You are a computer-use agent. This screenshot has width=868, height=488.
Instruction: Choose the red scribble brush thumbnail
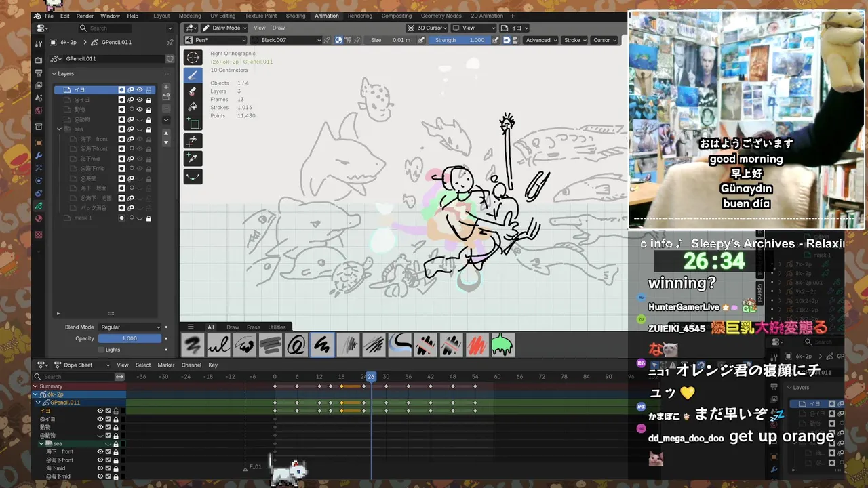coord(477,345)
